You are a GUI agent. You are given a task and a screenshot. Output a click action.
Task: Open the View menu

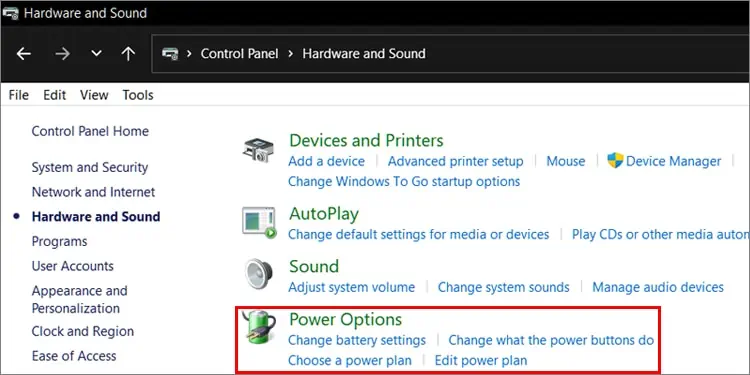94,95
